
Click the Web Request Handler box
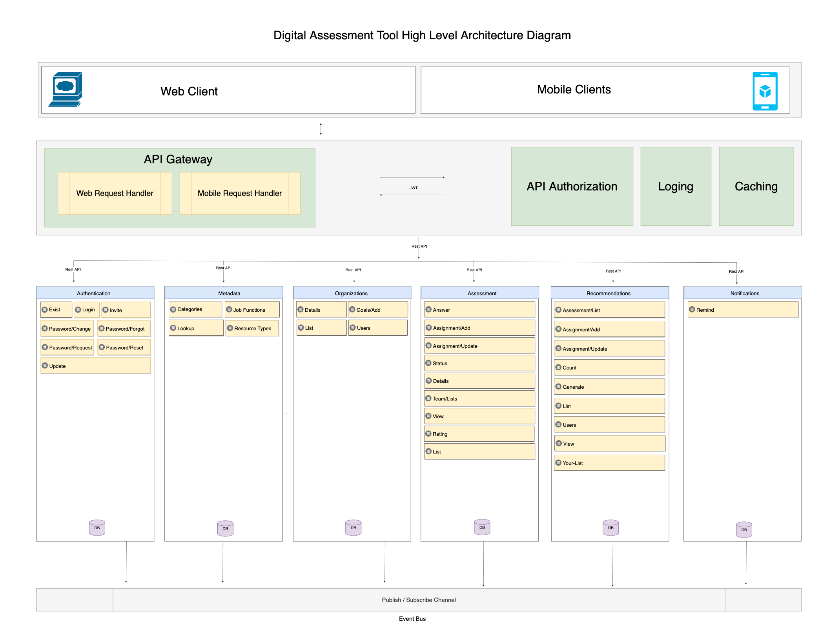(115, 193)
